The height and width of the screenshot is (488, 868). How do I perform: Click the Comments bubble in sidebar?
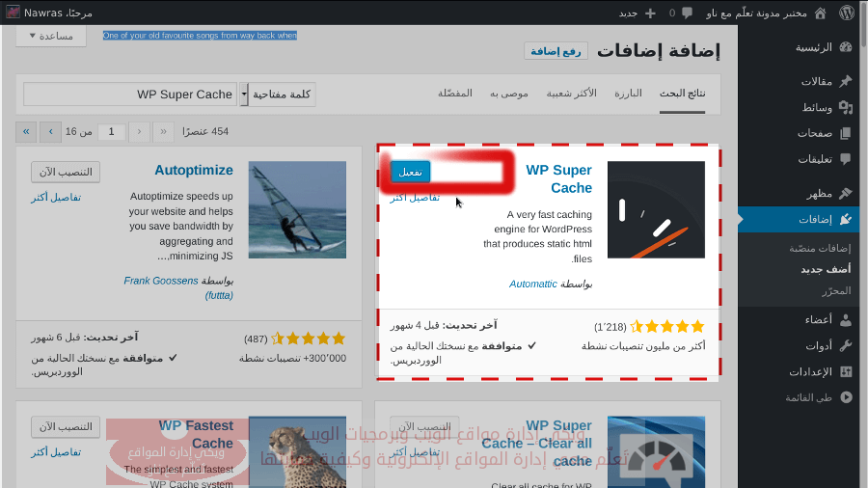846,158
